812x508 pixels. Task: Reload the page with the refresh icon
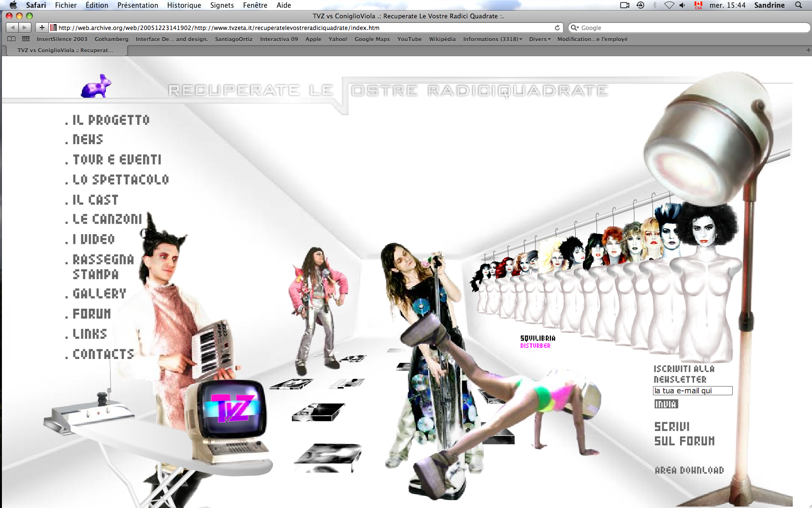click(557, 28)
